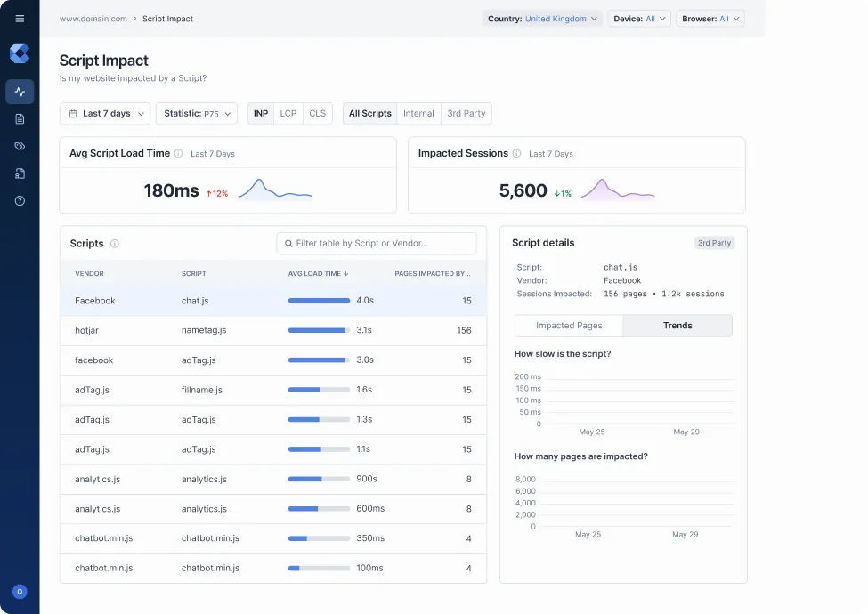The width and height of the screenshot is (868, 614).
Task: Click the help question mark sidebar icon
Action: point(20,201)
